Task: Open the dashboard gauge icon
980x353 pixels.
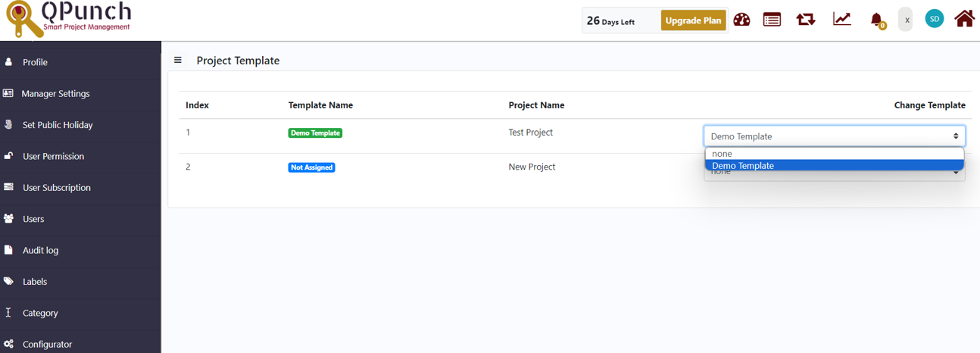Action: pyautogui.click(x=741, y=20)
